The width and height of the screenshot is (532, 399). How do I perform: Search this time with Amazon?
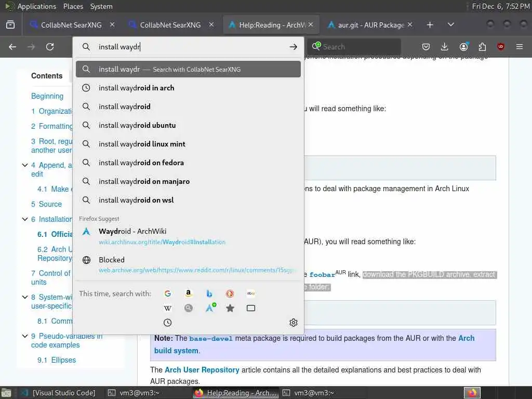click(188, 294)
